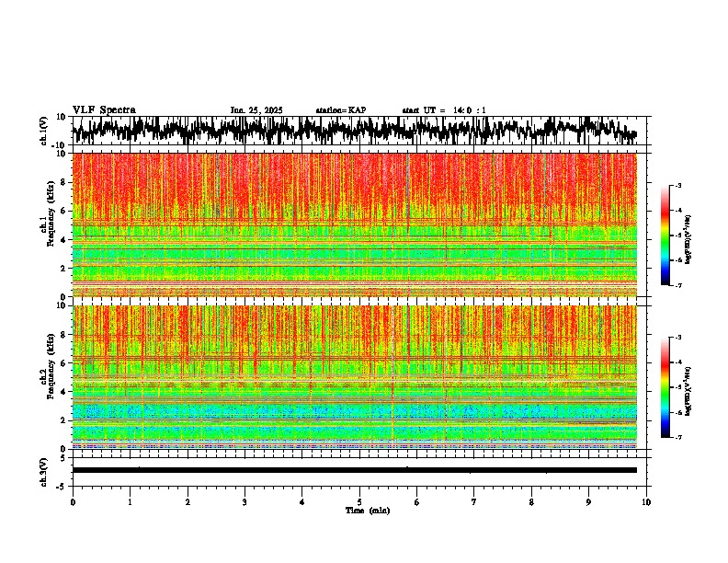Select the "station=KAP" header label
728x563 pixels.
tap(341, 110)
